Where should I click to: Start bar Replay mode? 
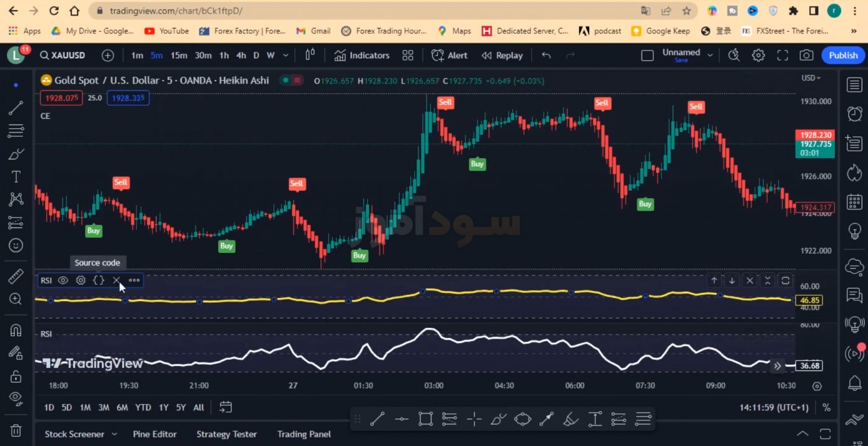(x=502, y=55)
